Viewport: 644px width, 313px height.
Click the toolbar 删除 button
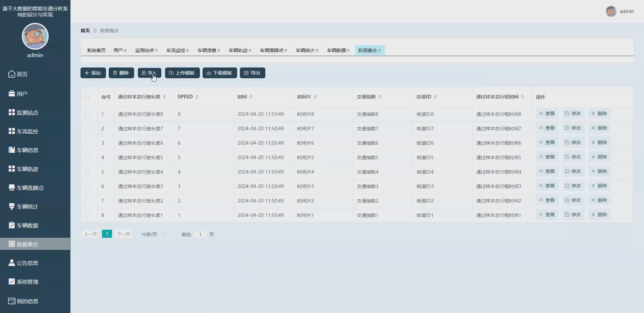pos(121,73)
